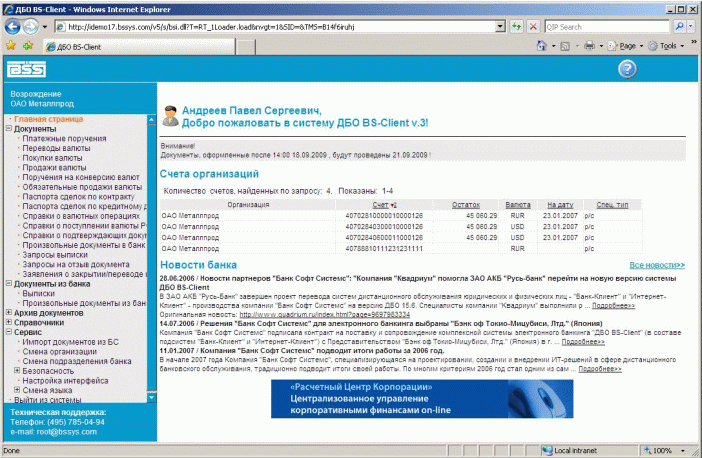Open Настройка интерфейса
Screen dimensions: 702x458
tap(65, 381)
